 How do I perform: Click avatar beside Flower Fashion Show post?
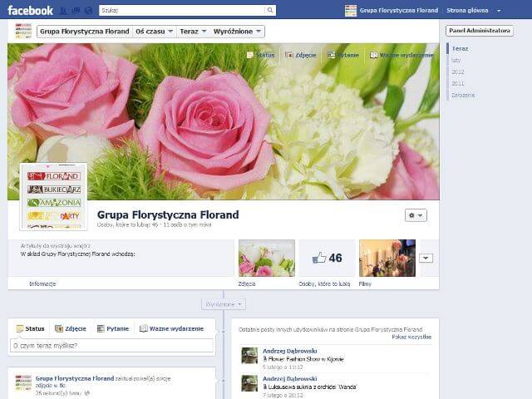point(249,356)
